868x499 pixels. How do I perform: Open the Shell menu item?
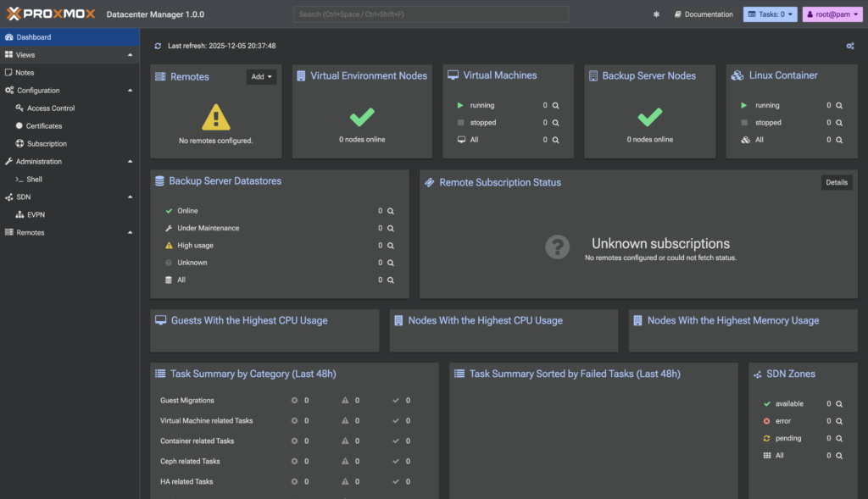click(x=34, y=180)
